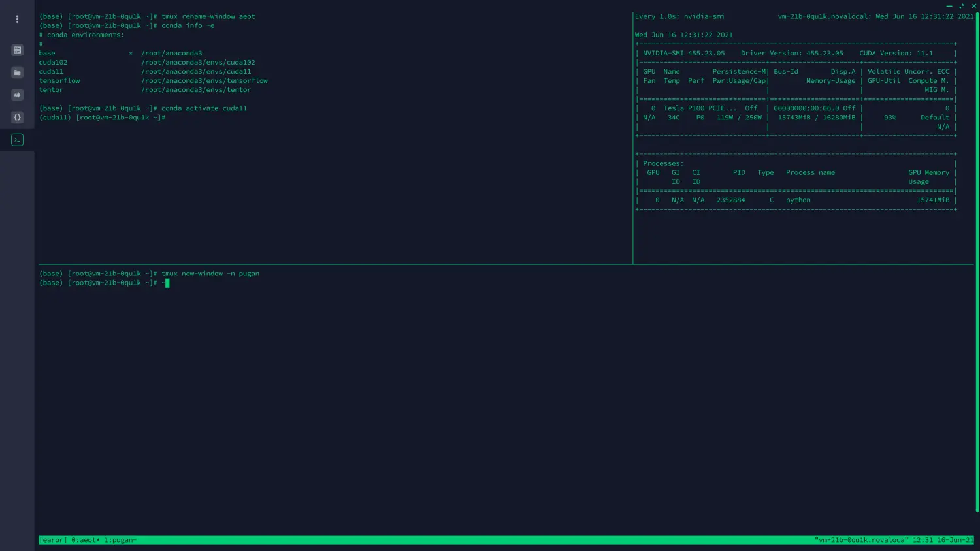Switch to tmux window 1:pugan
This screenshot has height=551, width=980.
(x=120, y=540)
